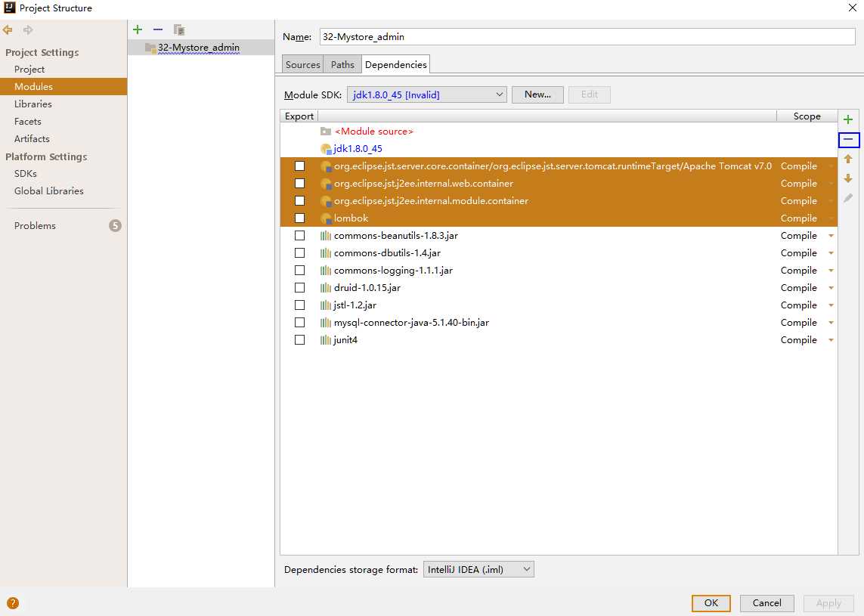Close the Project Structure dialog

(x=852, y=8)
